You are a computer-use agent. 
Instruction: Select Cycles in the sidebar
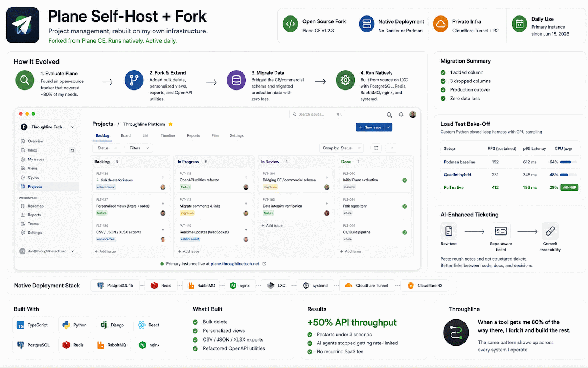point(48,177)
